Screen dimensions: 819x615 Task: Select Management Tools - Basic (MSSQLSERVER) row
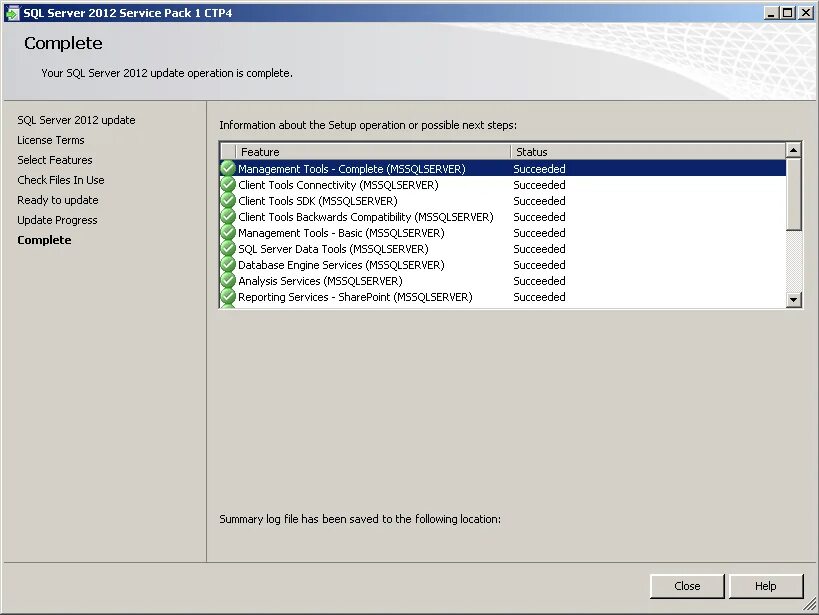[503, 233]
